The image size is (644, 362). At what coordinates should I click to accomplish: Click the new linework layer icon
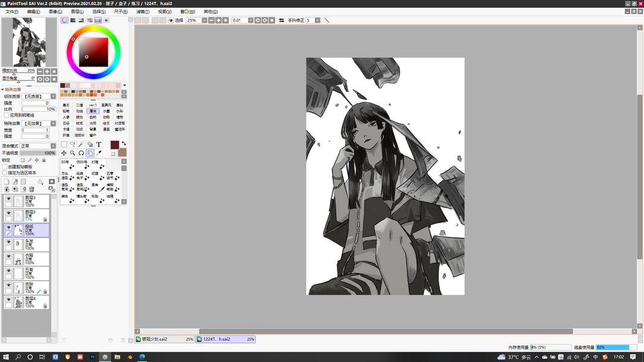(15, 182)
